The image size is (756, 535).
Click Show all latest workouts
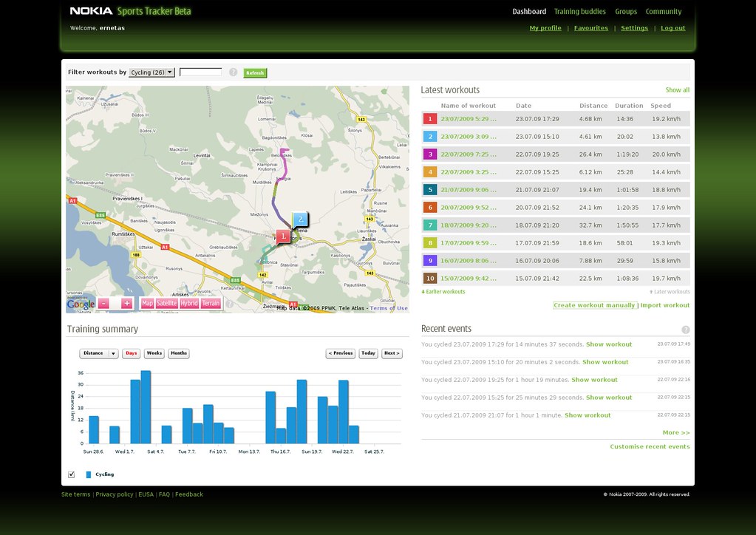tap(678, 90)
